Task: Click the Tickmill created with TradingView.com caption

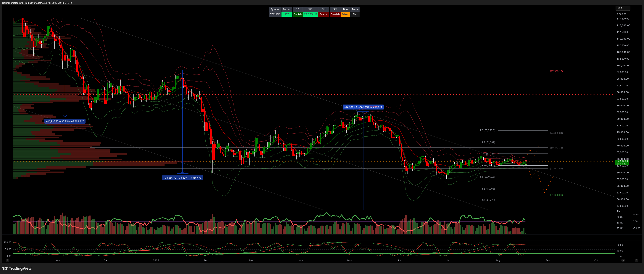Action: pos(37,3)
